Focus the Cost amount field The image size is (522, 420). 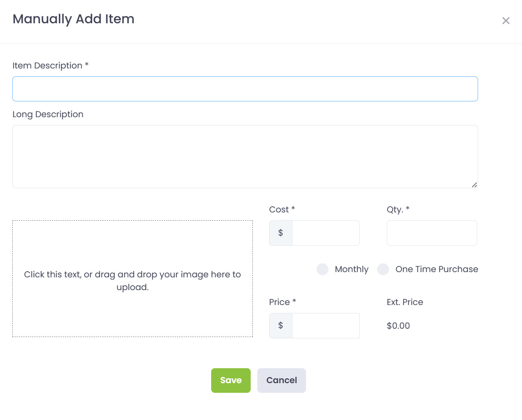click(x=325, y=233)
